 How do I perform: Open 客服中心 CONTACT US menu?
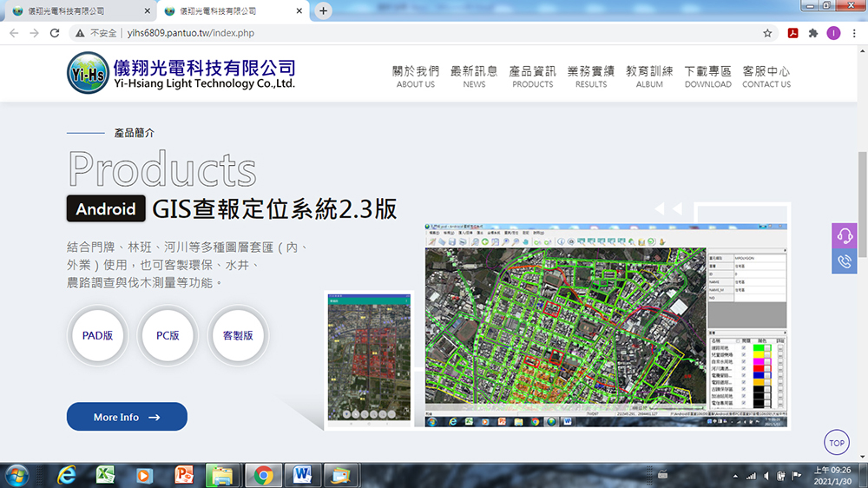(766, 76)
